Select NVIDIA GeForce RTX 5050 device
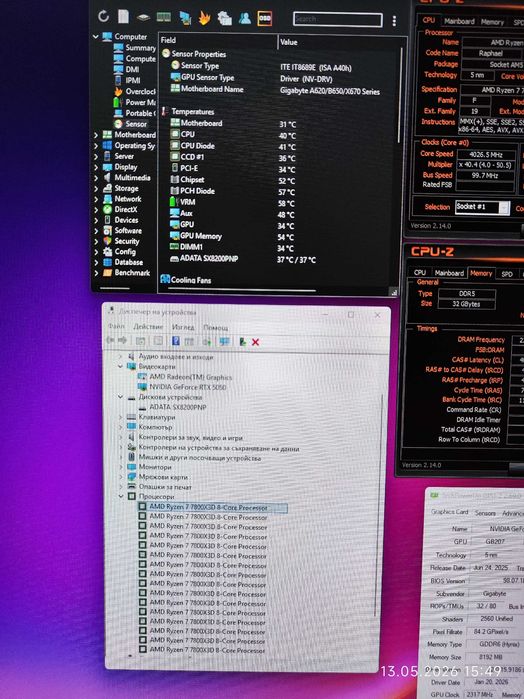 click(x=182, y=387)
